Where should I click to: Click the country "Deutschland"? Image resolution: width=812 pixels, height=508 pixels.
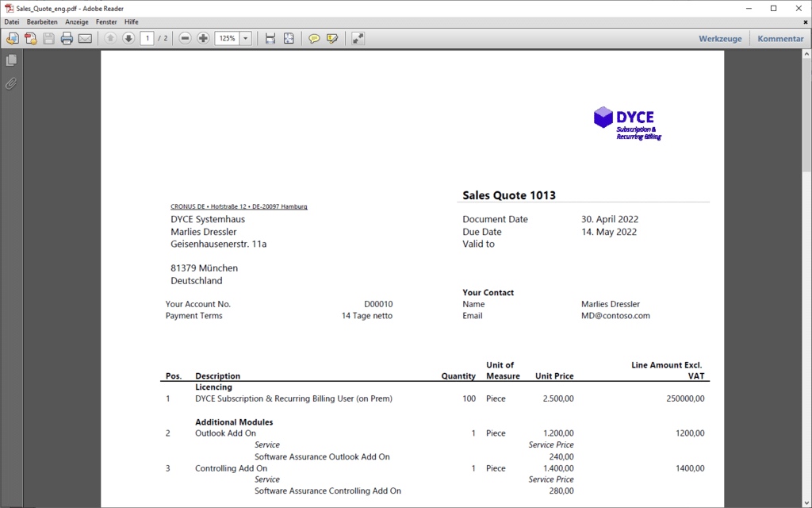pyautogui.click(x=197, y=280)
